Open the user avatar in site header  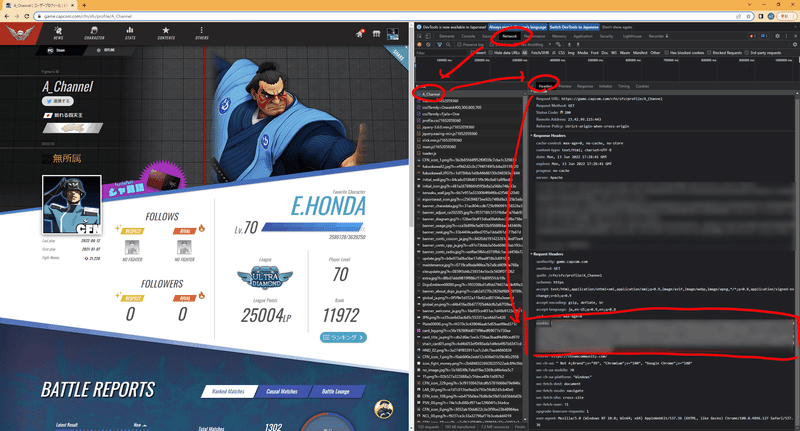coord(393,34)
